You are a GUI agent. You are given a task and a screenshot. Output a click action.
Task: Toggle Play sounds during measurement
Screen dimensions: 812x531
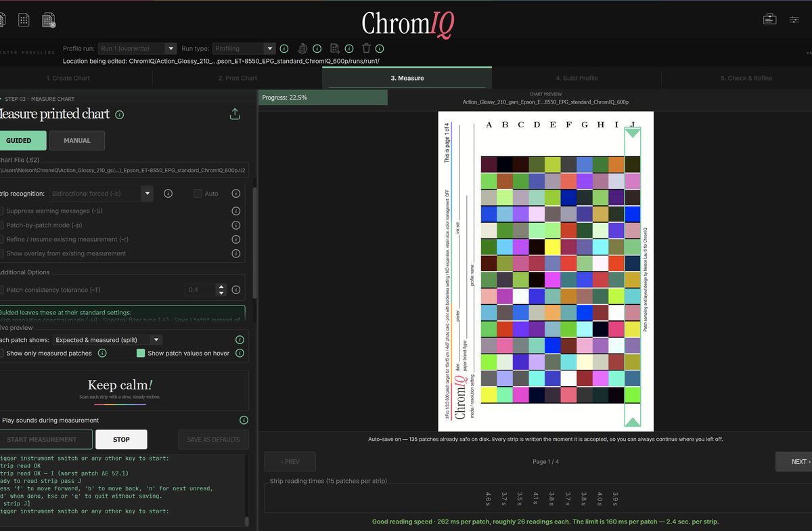[51, 421]
